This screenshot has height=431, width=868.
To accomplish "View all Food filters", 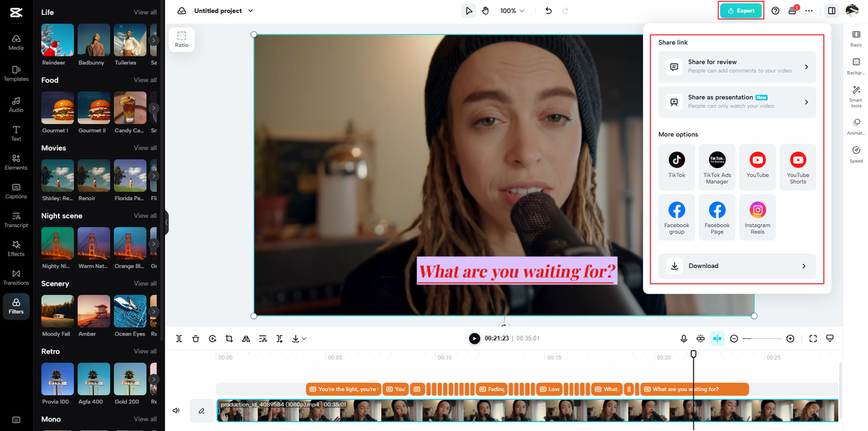I will 145,80.
